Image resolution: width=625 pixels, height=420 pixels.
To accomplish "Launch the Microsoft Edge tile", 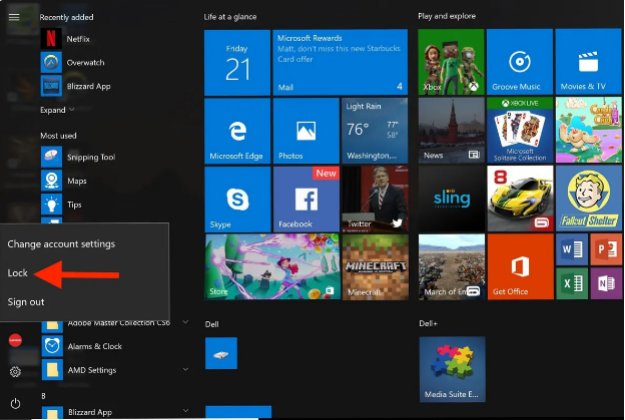I will pyautogui.click(x=237, y=131).
